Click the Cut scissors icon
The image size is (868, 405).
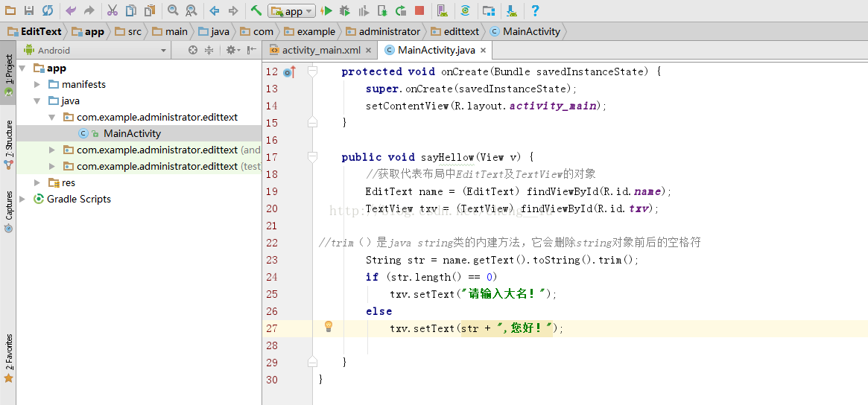click(112, 10)
